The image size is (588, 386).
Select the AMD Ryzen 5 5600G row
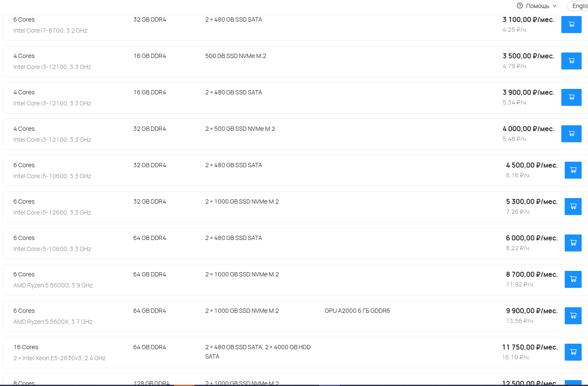(295, 280)
